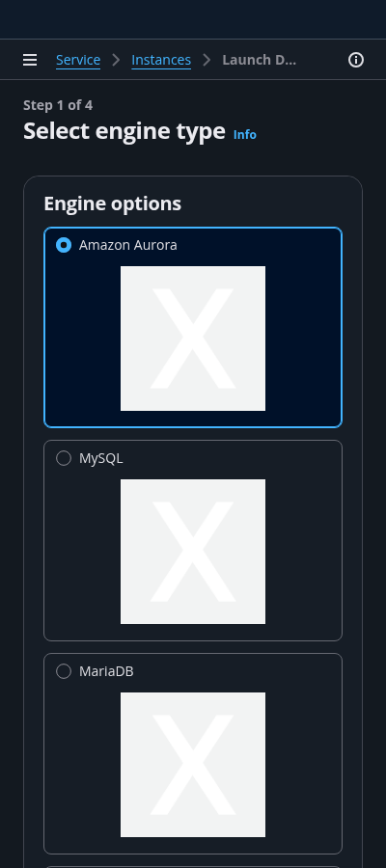
Task: Navigate to the Instances breadcrumb link
Action: tap(161, 60)
